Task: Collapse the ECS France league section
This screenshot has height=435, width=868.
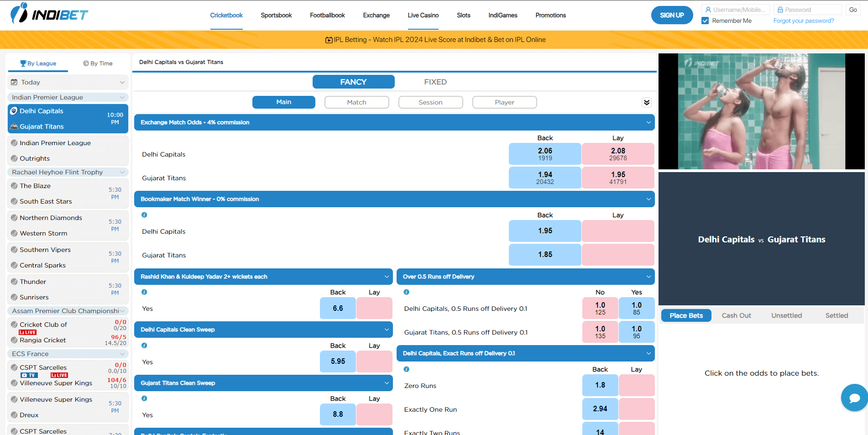Action: pos(121,354)
